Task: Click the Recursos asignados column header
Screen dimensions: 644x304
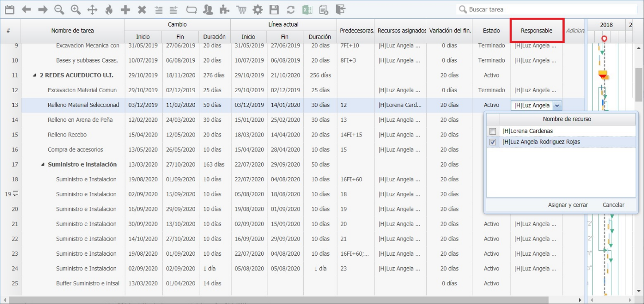Action: [x=401, y=31]
